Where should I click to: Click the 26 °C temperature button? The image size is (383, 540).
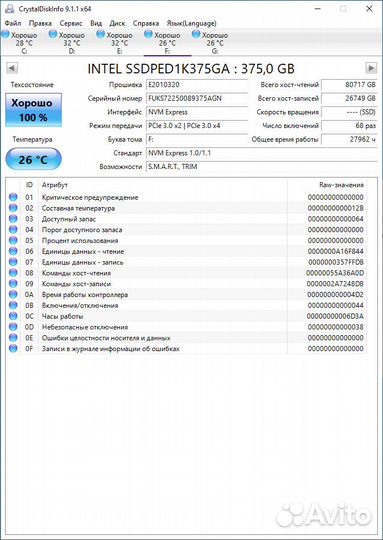(33, 159)
